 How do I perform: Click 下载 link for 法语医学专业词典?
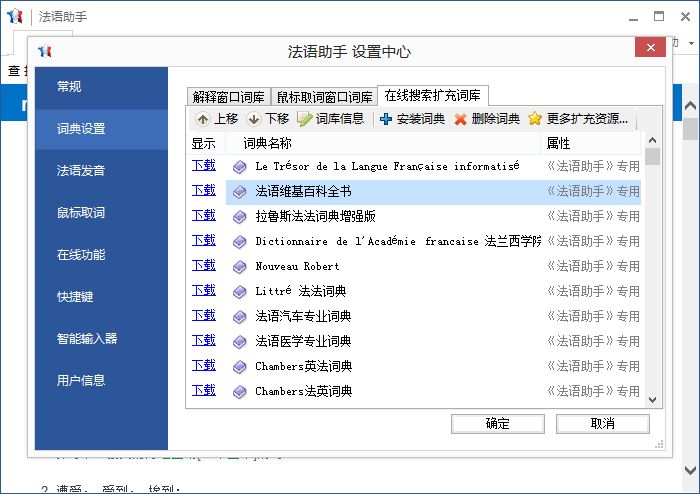pyautogui.click(x=204, y=340)
